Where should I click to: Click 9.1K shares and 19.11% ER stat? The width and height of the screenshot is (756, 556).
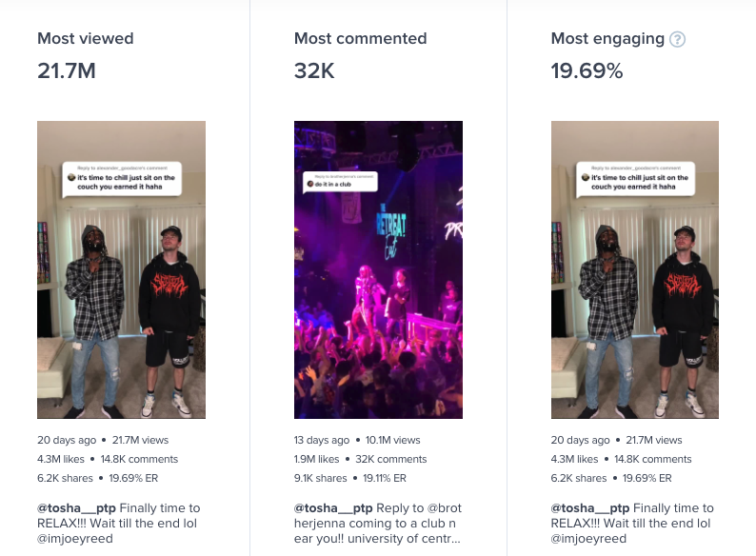(x=350, y=478)
